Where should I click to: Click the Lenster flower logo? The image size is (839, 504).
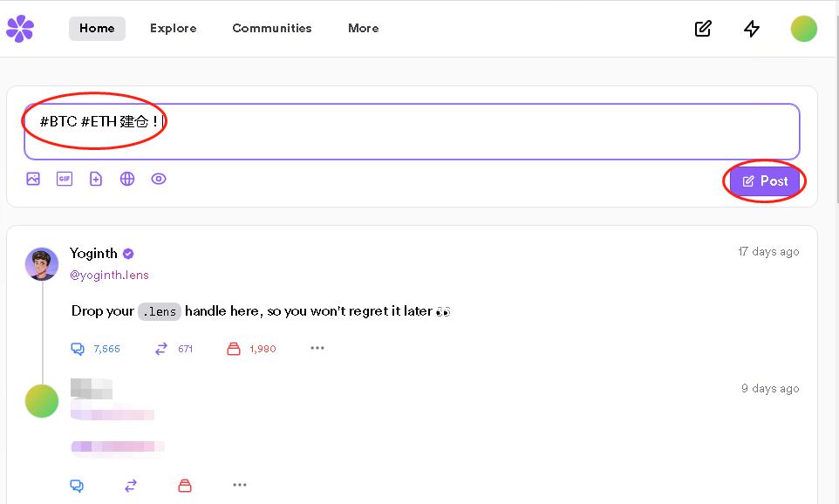click(x=20, y=29)
